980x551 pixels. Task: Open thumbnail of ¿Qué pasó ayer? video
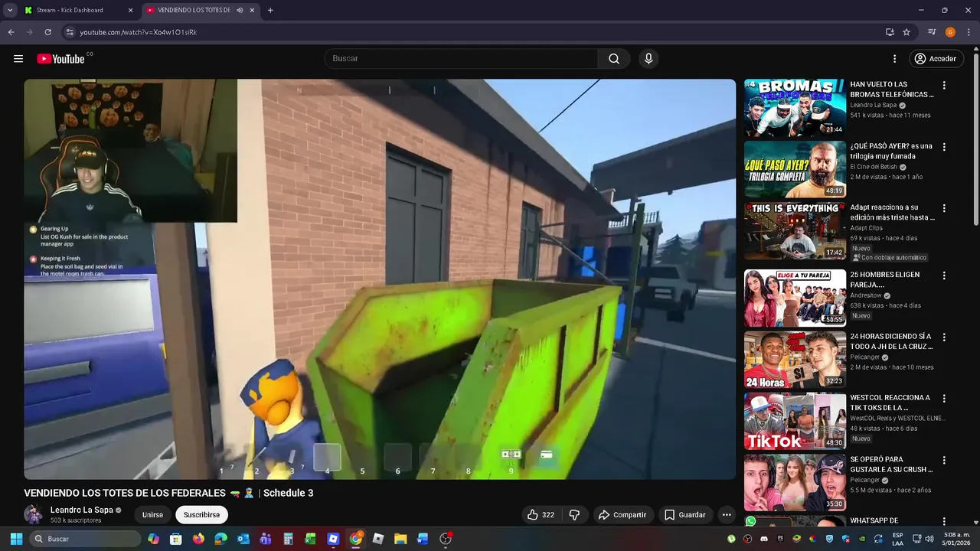(x=795, y=169)
